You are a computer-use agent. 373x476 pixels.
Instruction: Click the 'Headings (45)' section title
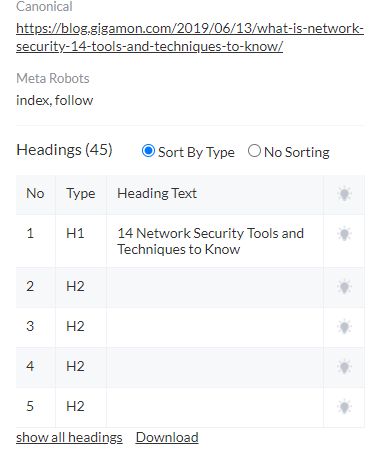[x=64, y=150]
